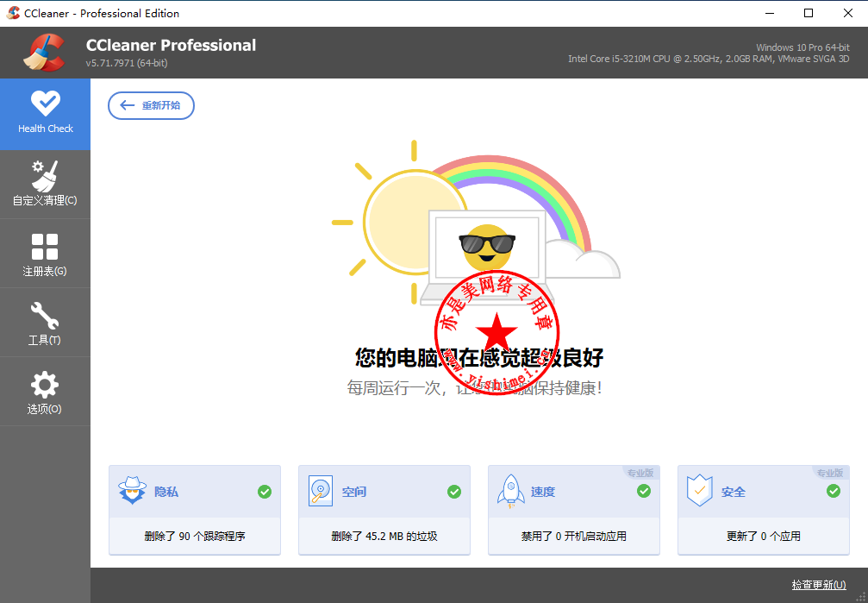
Task: Click the window resize grip corner
Action: click(x=861, y=596)
